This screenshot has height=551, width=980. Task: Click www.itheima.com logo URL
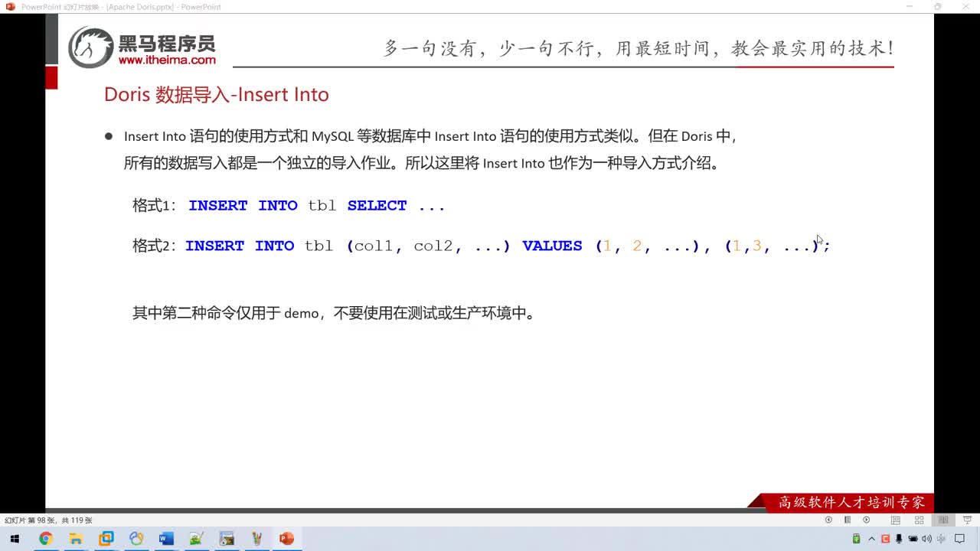(x=167, y=60)
